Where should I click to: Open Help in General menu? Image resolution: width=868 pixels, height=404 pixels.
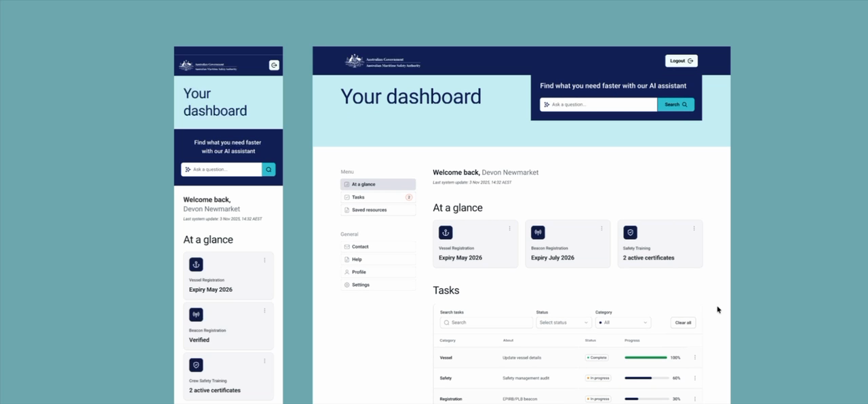coord(378,259)
